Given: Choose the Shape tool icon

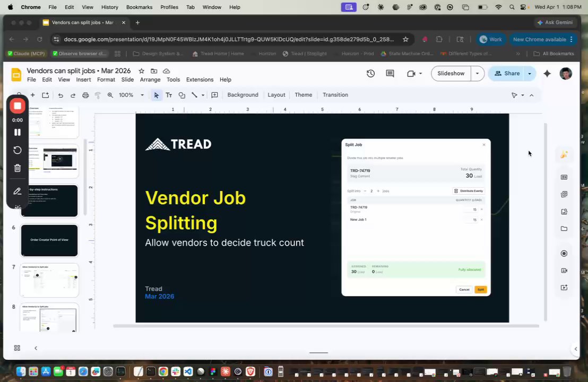Looking at the screenshot, I should 182,95.
